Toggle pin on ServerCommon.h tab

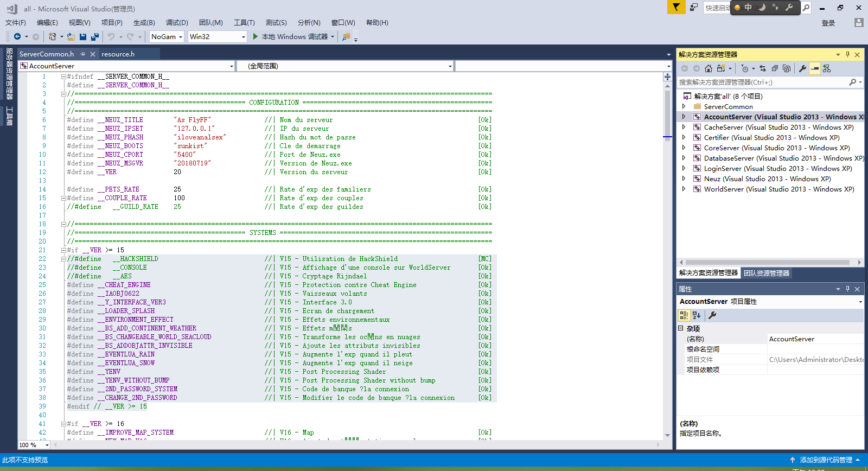(x=82, y=54)
